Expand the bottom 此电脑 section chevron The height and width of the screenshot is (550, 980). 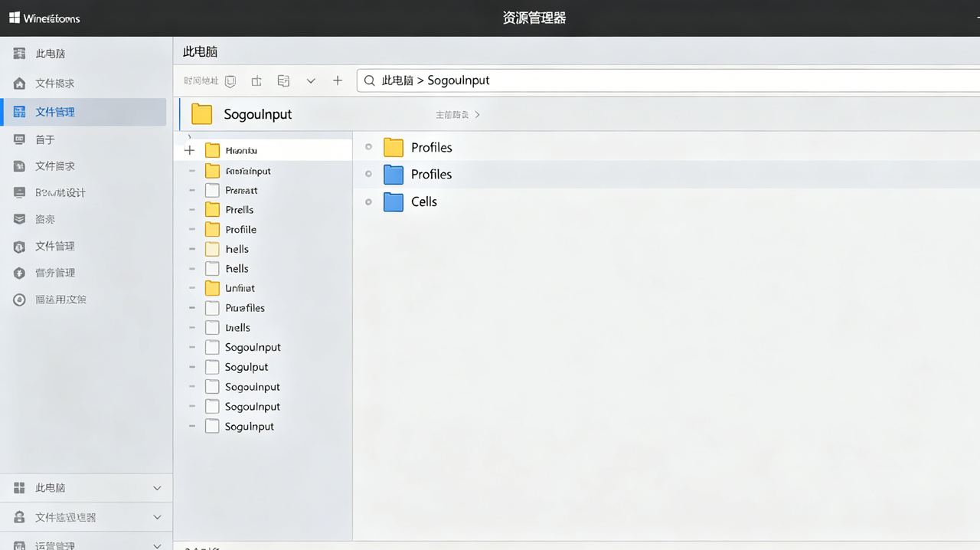point(157,488)
